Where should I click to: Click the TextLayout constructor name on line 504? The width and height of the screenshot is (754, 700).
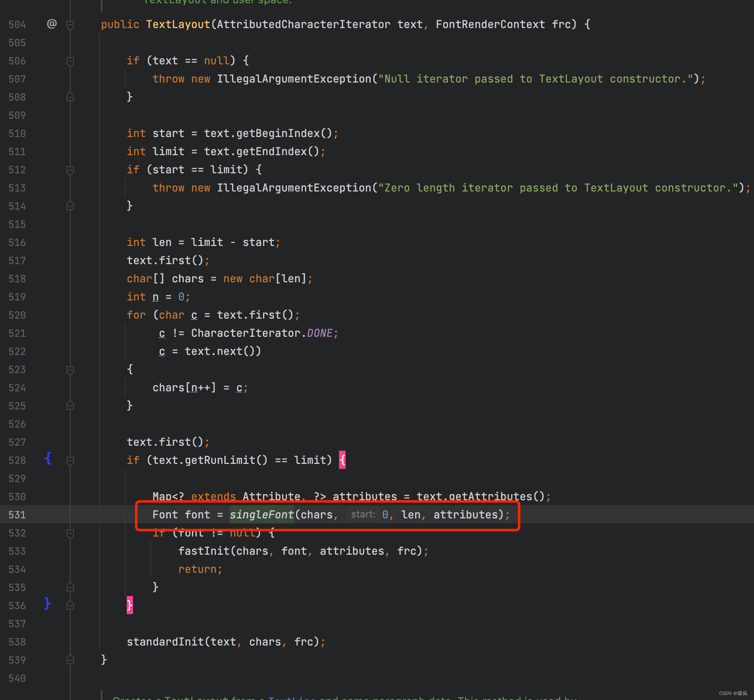point(178,24)
